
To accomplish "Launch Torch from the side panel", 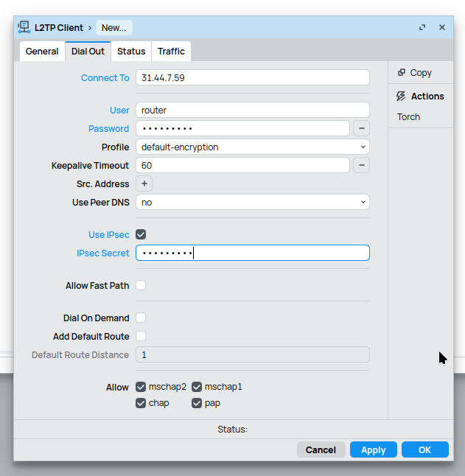I will 408,117.
